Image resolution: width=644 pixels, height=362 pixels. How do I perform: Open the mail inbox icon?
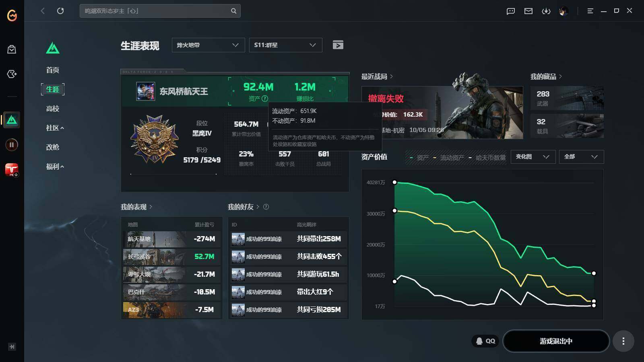(528, 11)
